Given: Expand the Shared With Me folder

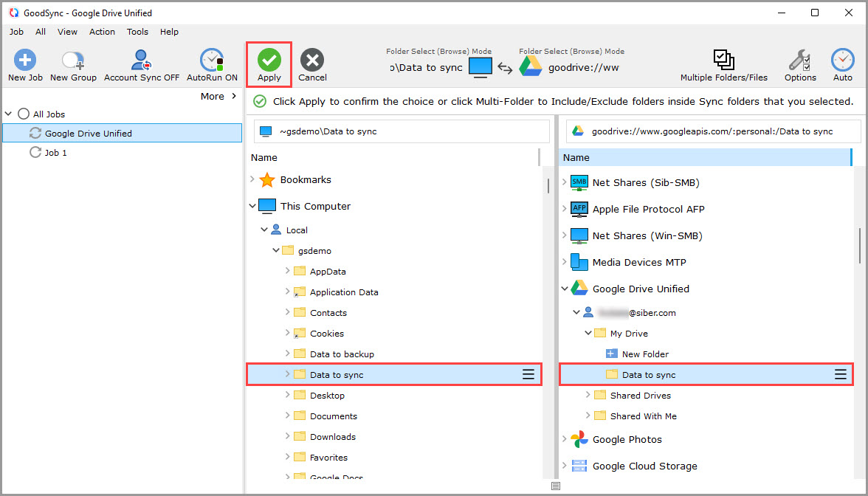Looking at the screenshot, I should pos(588,415).
